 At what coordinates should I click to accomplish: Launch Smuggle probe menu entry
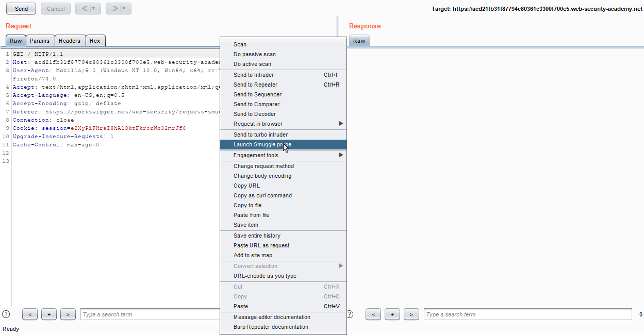(283, 144)
